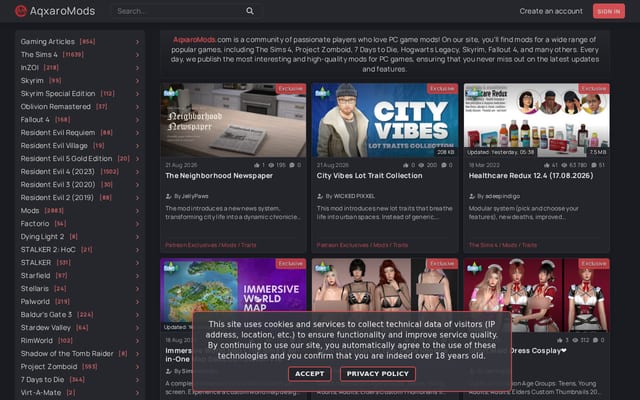Click Create an account link
The image size is (640, 400).
[x=551, y=11]
